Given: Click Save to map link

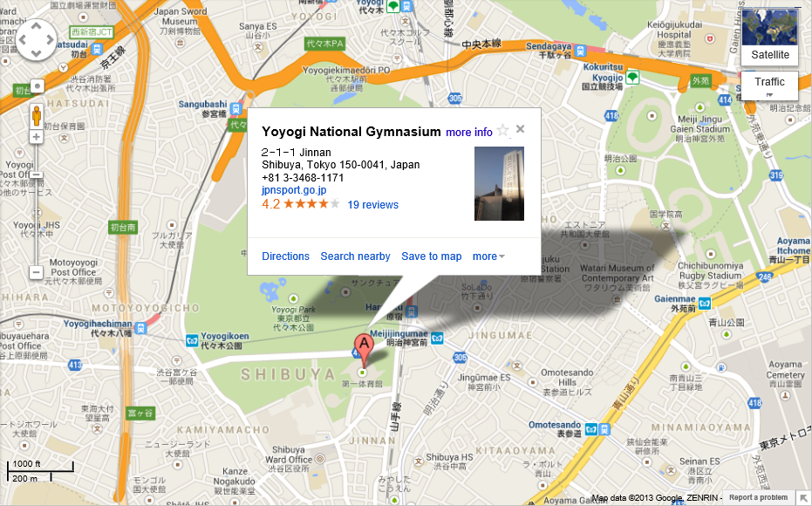Looking at the screenshot, I should (432, 256).
